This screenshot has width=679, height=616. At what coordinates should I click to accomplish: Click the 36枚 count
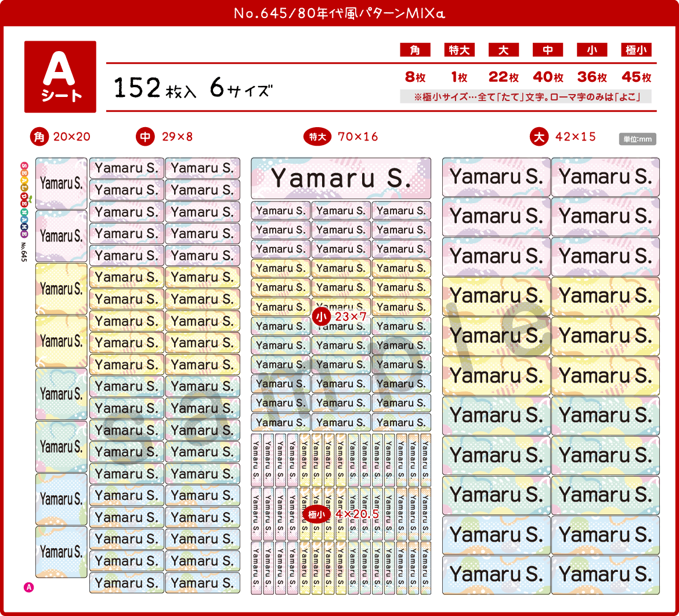point(591,77)
